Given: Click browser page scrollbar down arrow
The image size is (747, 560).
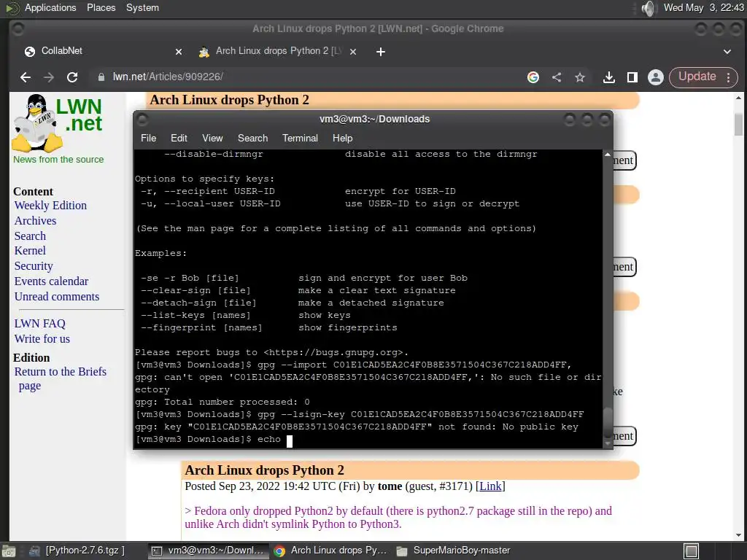Looking at the screenshot, I should tap(738, 535).
